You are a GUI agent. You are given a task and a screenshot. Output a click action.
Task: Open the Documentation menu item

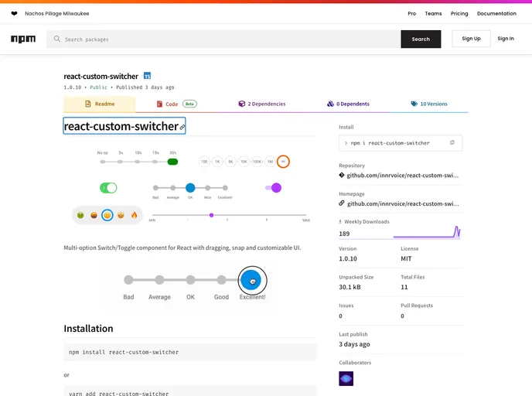tap(496, 13)
